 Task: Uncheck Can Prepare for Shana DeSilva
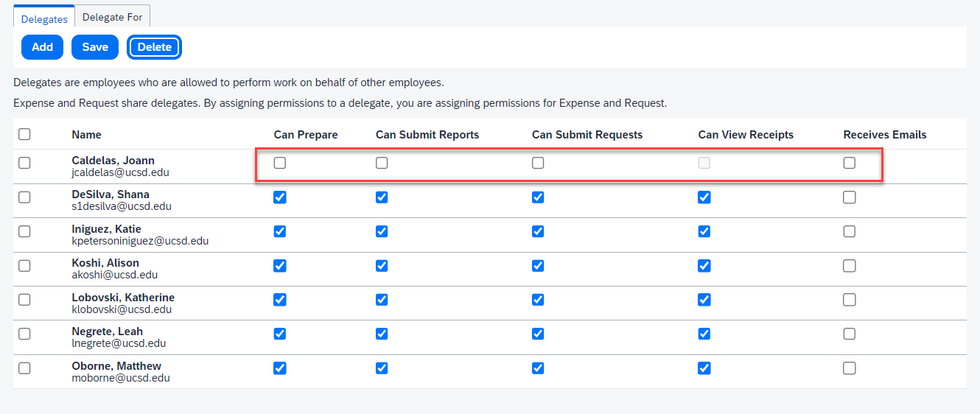pyautogui.click(x=280, y=197)
